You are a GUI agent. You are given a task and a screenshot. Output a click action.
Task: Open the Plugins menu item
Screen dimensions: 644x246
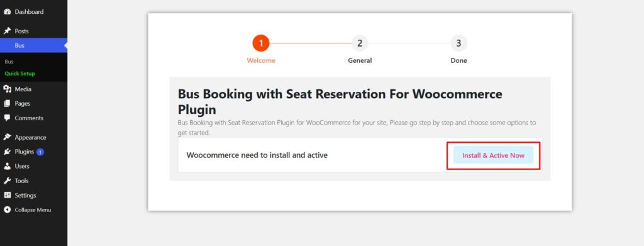tap(34, 152)
